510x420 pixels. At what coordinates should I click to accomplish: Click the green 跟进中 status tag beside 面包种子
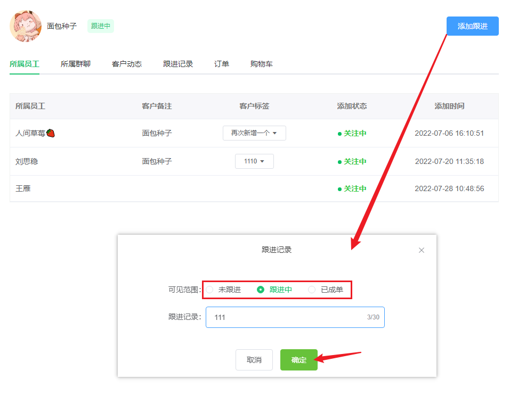100,26
